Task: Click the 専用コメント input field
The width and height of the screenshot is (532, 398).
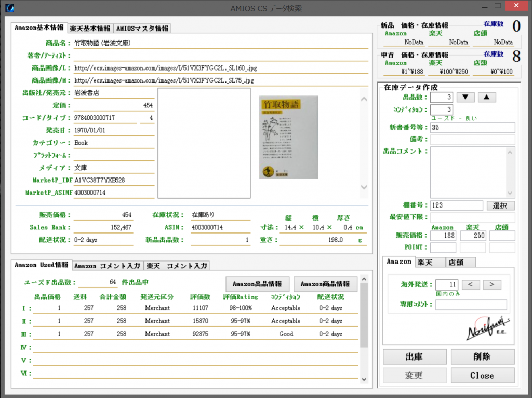Action: pyautogui.click(x=471, y=305)
